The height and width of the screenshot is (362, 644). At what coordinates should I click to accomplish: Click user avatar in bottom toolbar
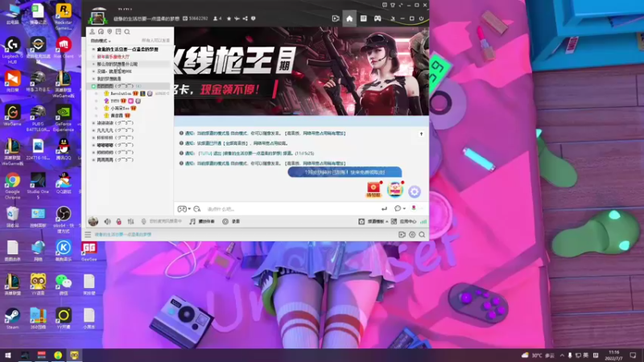pos(93,222)
